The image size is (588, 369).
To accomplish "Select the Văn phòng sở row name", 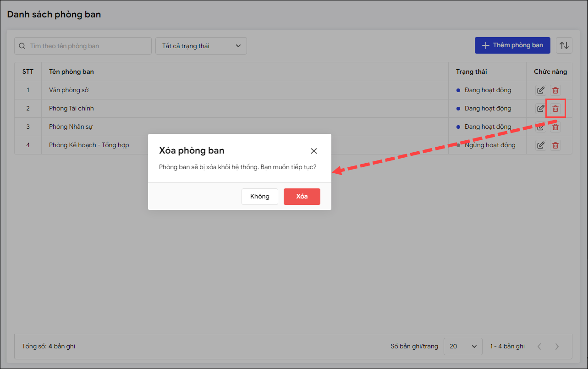I will coord(69,90).
